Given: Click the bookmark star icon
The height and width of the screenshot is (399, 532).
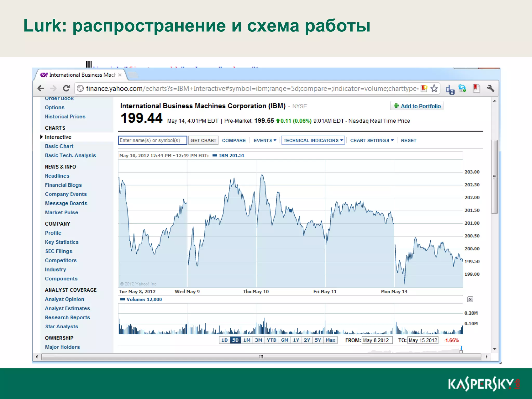Looking at the screenshot, I should point(434,89).
